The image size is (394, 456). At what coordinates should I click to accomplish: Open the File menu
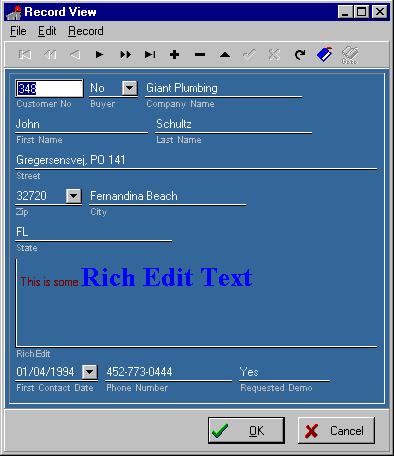point(18,31)
